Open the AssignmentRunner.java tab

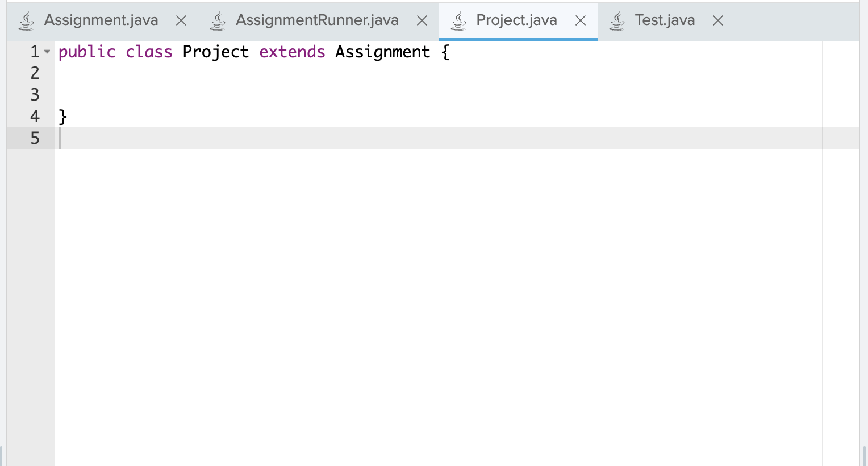tap(316, 19)
